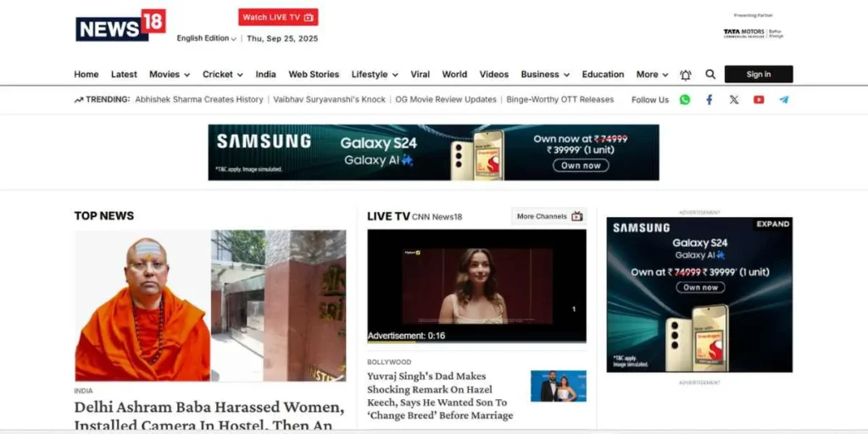Expand the English Edition dropdown
Screen dimensions: 868x434
[207, 38]
